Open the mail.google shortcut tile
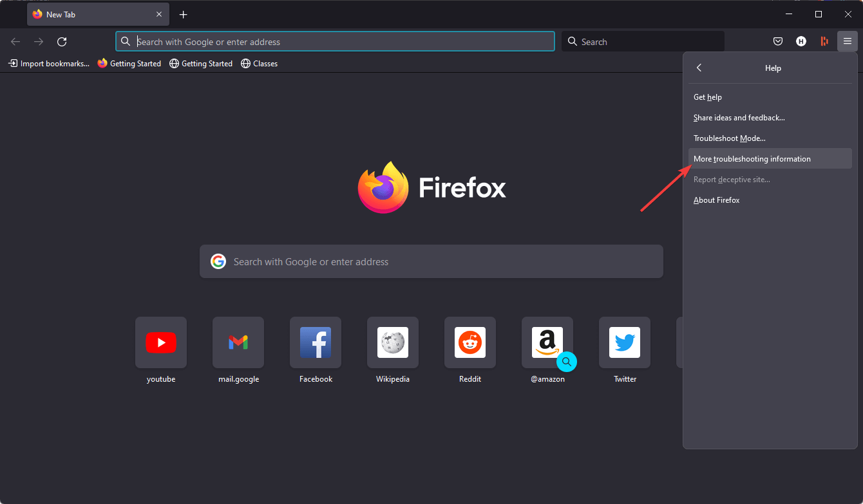Screen dimensions: 863x504 coord(238,342)
